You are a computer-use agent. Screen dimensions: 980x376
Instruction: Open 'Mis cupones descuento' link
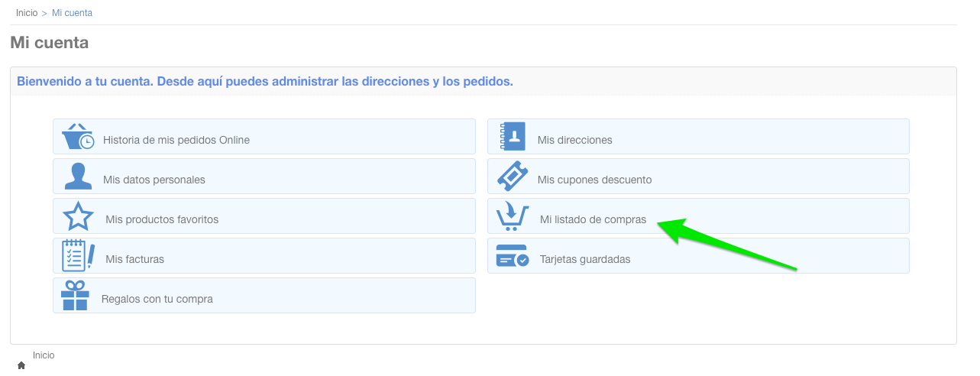coord(594,180)
